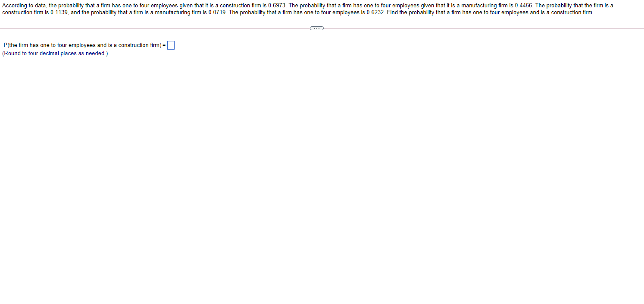Click the equals sign before the answer box
This screenshot has width=644, height=304.
pyautogui.click(x=164, y=45)
